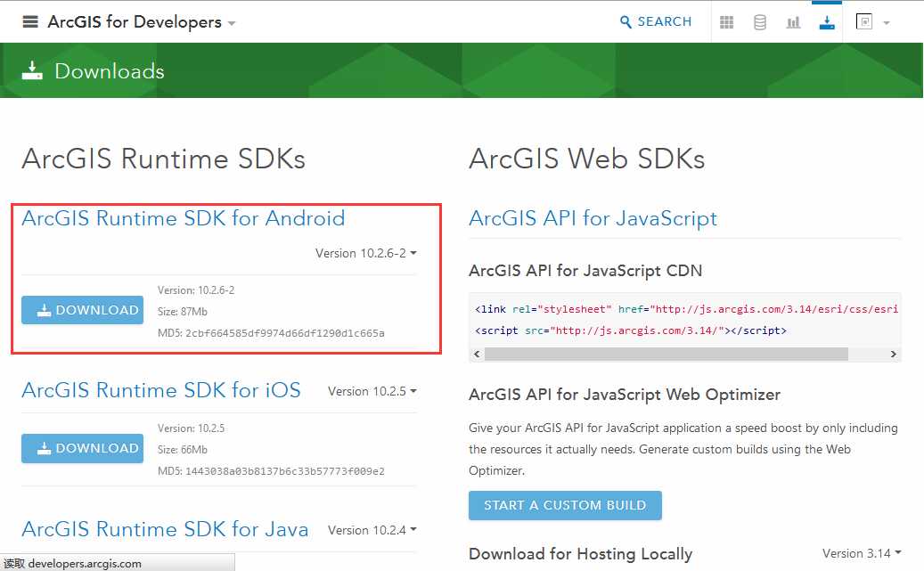Click the user profile avatar icon
The image size is (924, 571).
tap(864, 21)
